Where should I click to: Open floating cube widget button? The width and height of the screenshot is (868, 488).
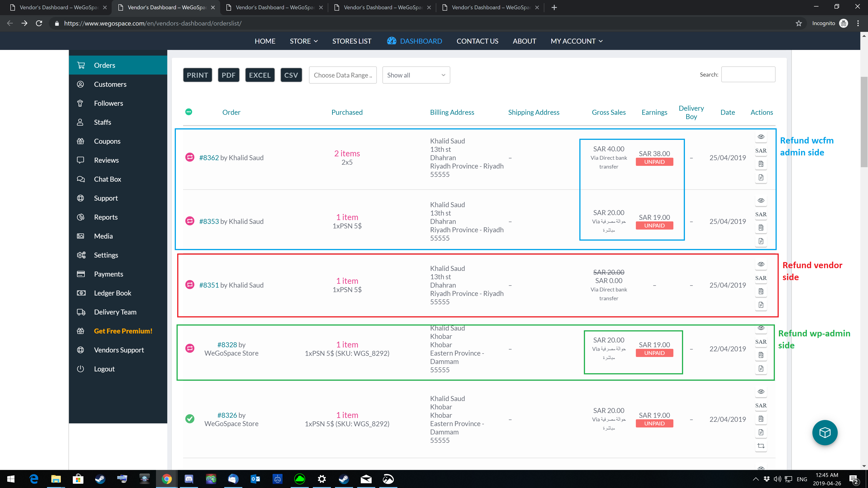pos(825,432)
